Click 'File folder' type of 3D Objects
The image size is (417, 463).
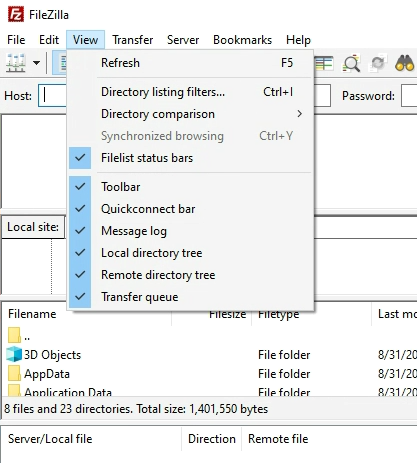284,355
